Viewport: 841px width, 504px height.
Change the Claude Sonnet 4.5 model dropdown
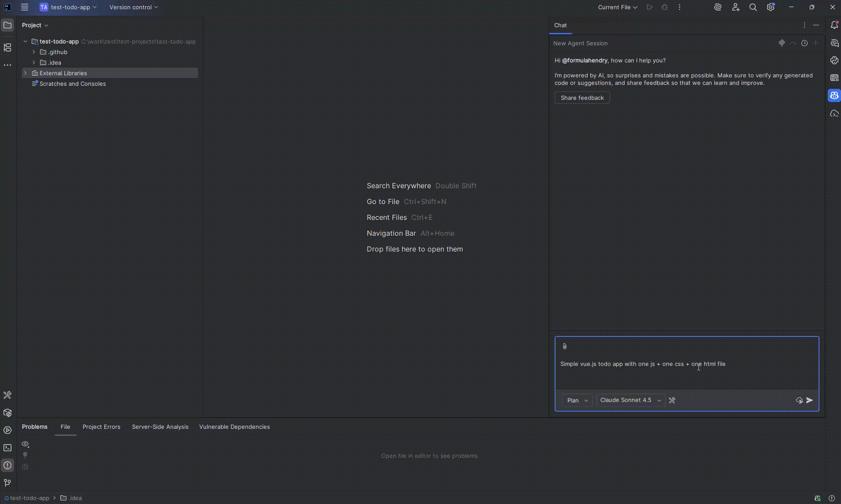pos(631,400)
